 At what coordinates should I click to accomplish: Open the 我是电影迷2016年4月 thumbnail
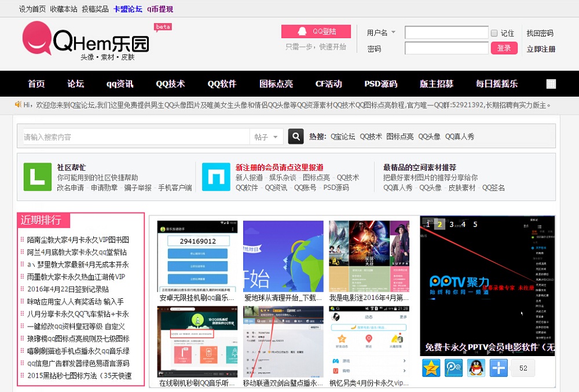click(369, 256)
